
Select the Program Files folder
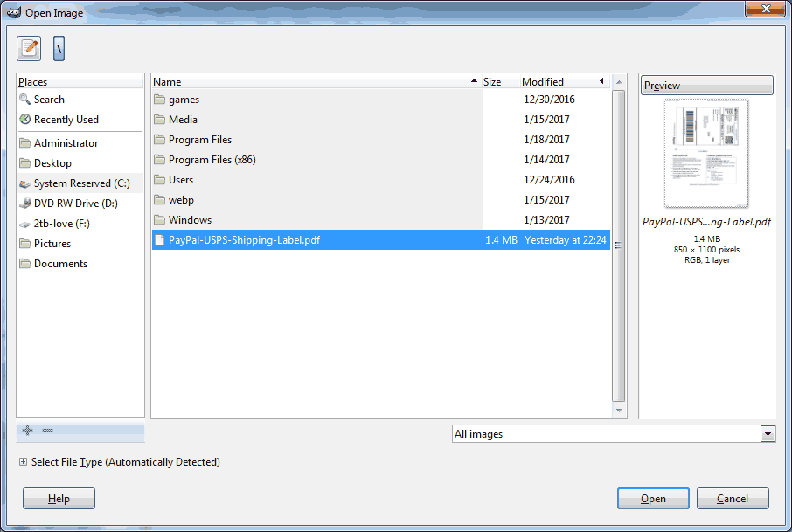(x=381, y=140)
